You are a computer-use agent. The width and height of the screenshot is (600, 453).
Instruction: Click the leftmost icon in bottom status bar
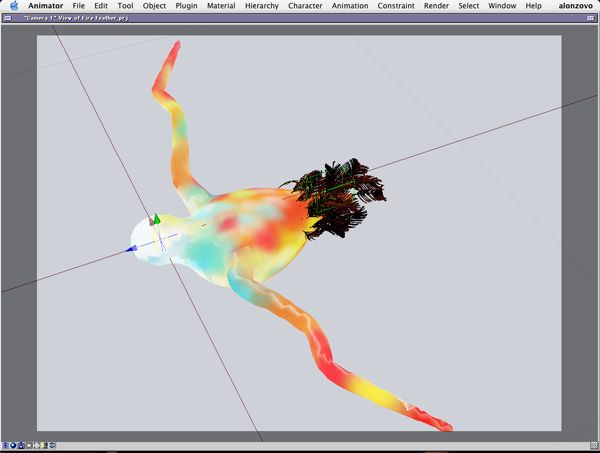6,445
